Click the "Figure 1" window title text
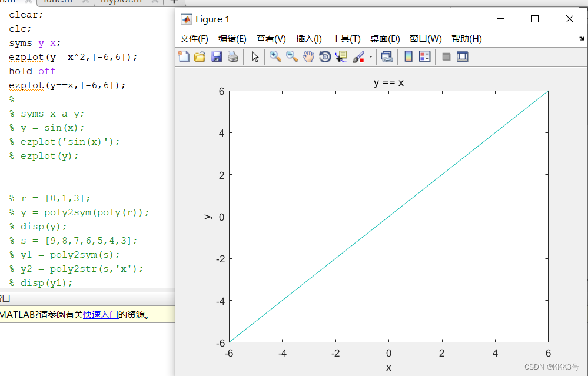The height and width of the screenshot is (376, 588). pyautogui.click(x=212, y=19)
